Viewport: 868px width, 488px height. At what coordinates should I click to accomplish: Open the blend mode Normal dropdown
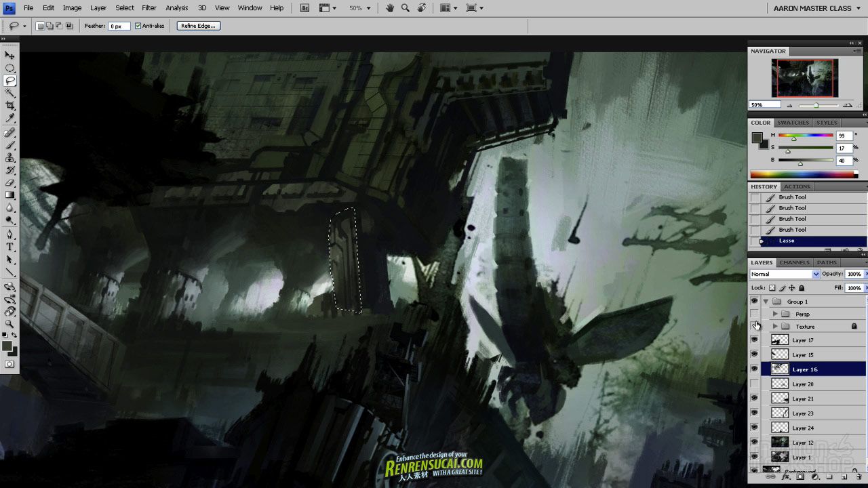coord(785,274)
